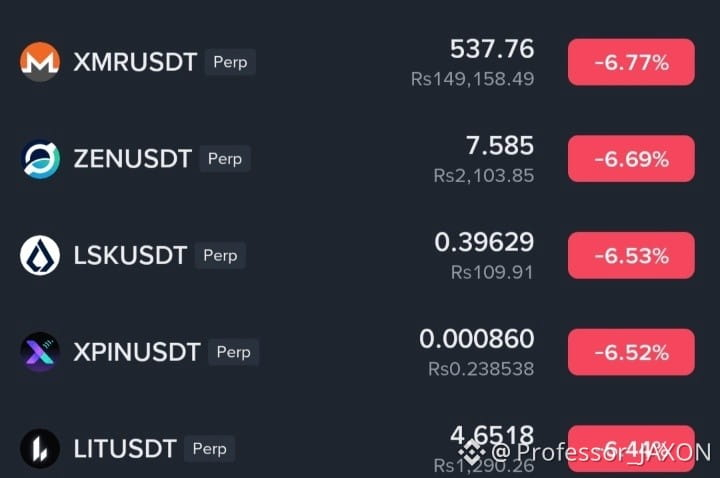Click the Binance logo in watermark
The image size is (720, 478).
472,452
